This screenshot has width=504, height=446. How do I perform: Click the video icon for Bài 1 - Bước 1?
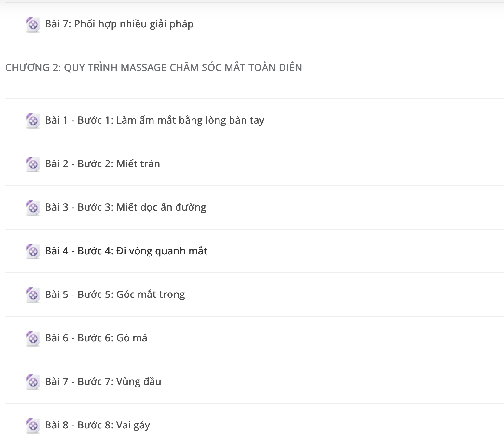click(33, 121)
